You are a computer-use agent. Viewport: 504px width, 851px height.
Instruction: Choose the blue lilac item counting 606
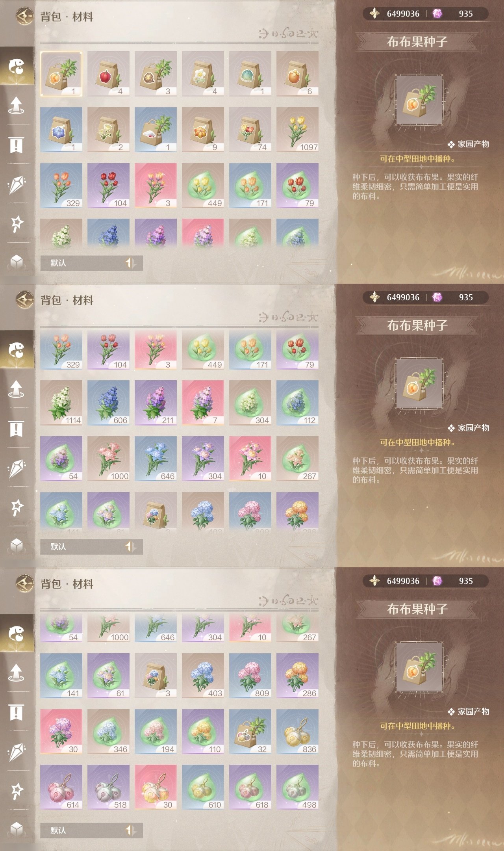[108, 403]
